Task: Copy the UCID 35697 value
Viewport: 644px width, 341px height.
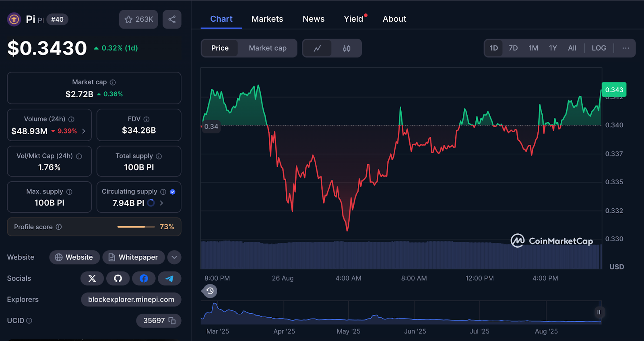Action: tap(172, 320)
